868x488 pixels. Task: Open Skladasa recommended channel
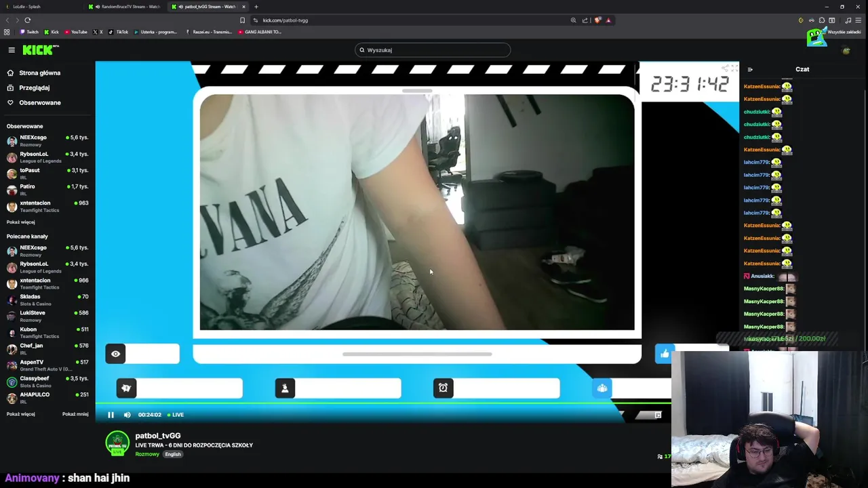(47, 300)
